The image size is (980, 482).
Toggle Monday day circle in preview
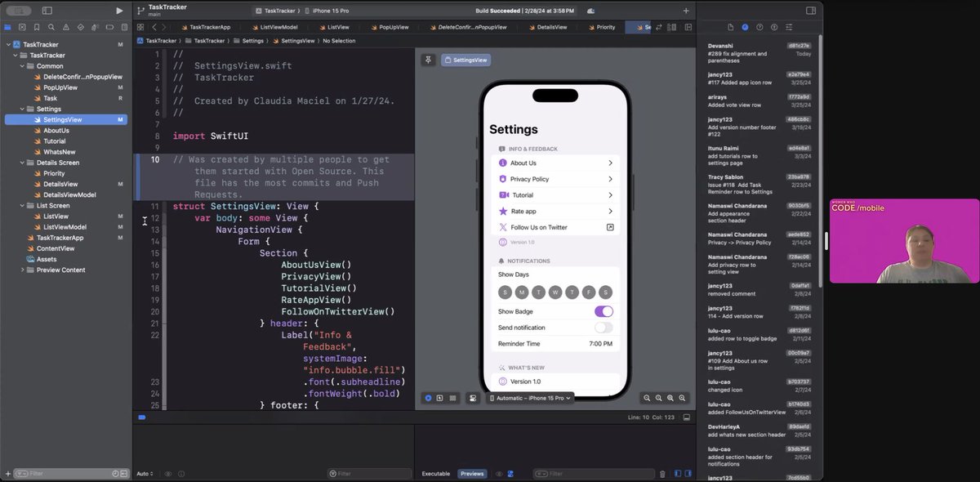point(522,292)
